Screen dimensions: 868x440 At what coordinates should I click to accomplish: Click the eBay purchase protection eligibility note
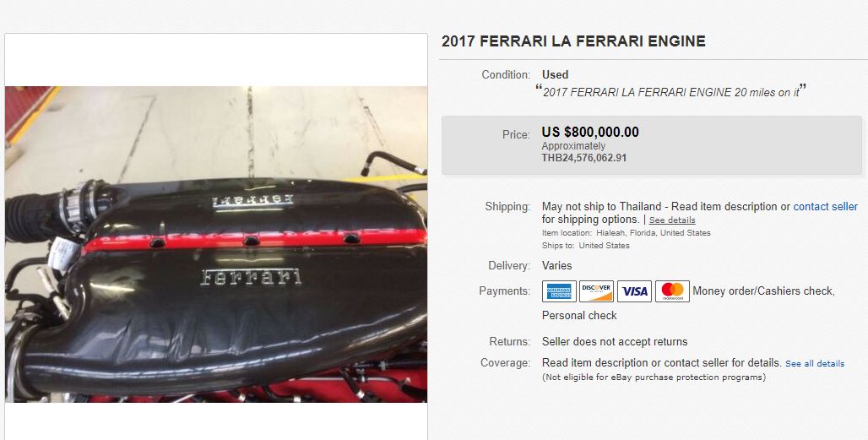654,378
